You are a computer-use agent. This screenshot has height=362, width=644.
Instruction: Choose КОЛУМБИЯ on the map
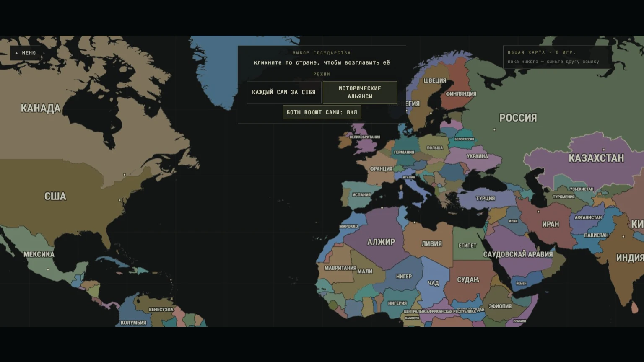click(133, 323)
